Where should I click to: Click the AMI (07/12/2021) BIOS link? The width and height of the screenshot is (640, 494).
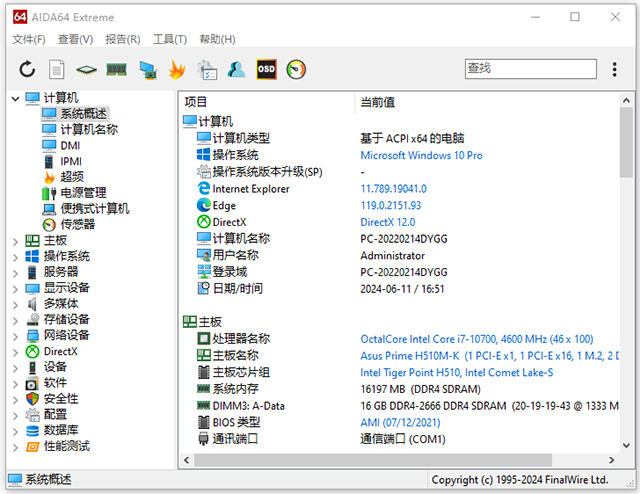pos(400,423)
